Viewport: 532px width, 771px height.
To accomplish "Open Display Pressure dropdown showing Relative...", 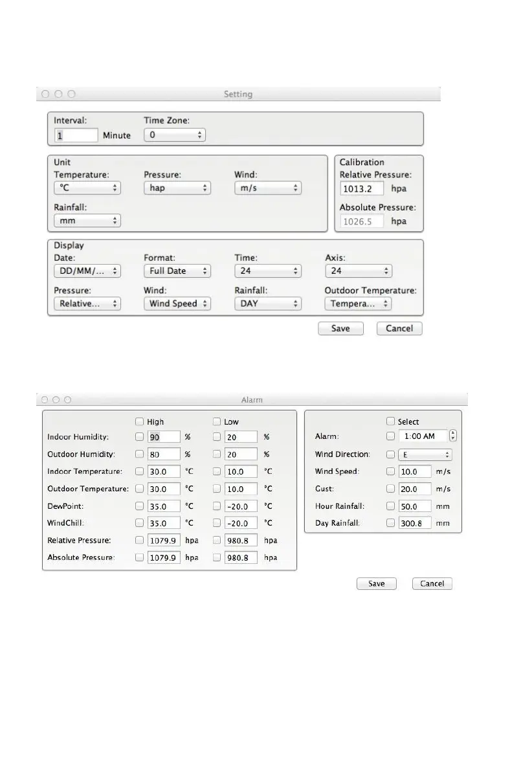I will [x=87, y=304].
